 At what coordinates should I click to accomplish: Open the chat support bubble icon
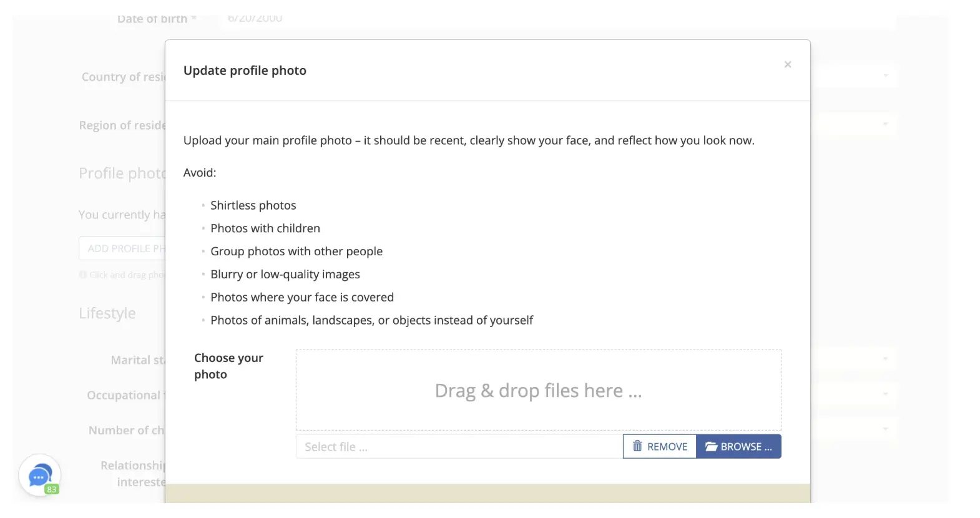coord(40,476)
